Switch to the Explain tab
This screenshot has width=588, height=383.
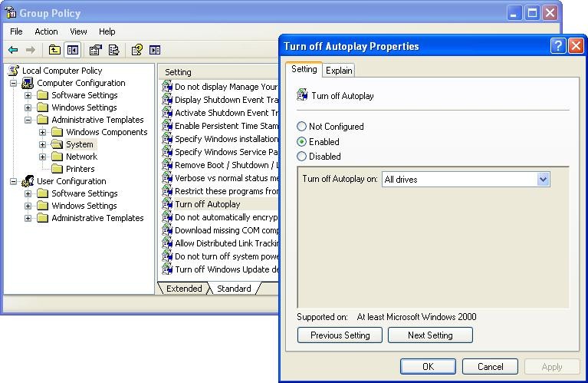[338, 71]
